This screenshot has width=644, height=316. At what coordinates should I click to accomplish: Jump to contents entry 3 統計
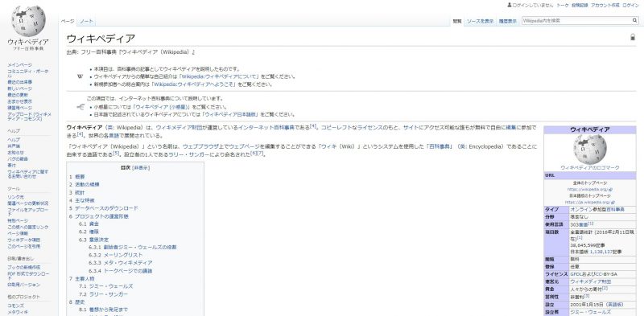coord(76,192)
